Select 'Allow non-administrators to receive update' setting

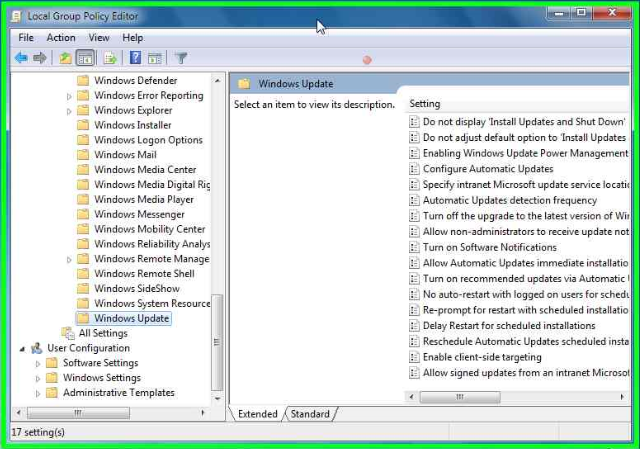click(526, 231)
